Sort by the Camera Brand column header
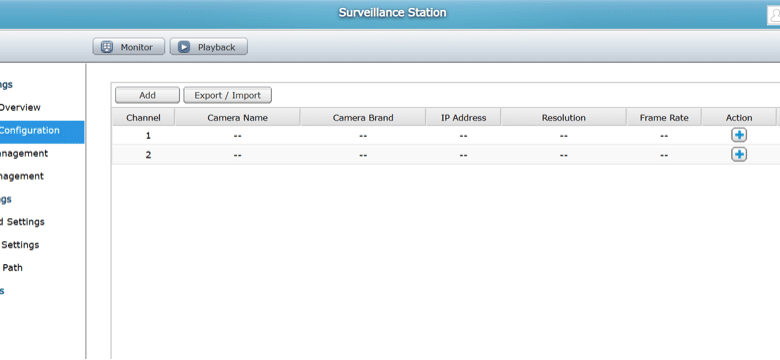The width and height of the screenshot is (780, 360). [x=363, y=117]
